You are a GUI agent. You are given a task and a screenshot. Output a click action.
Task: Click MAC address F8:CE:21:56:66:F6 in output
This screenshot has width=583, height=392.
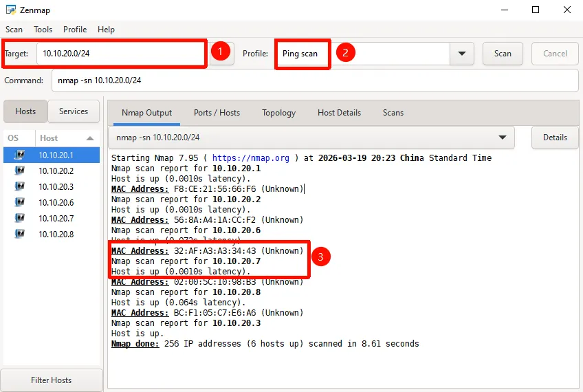pos(215,189)
